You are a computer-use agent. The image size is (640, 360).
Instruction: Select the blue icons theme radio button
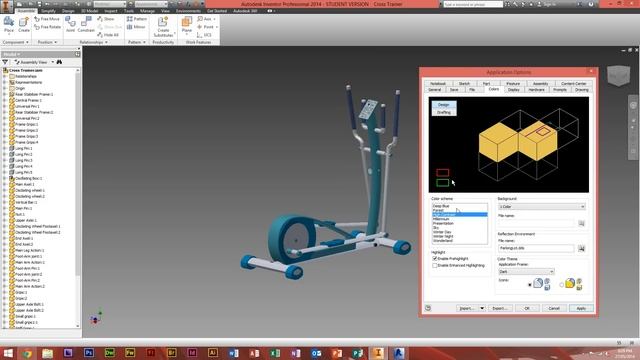coord(530,284)
